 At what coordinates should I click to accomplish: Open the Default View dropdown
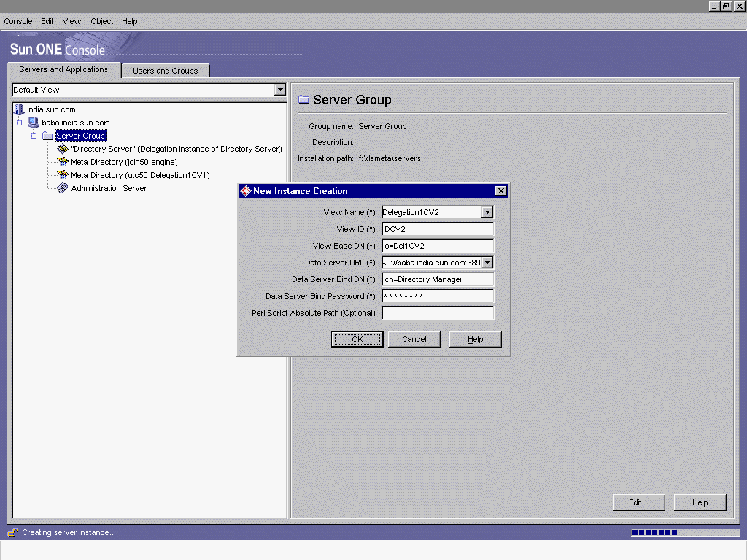280,90
